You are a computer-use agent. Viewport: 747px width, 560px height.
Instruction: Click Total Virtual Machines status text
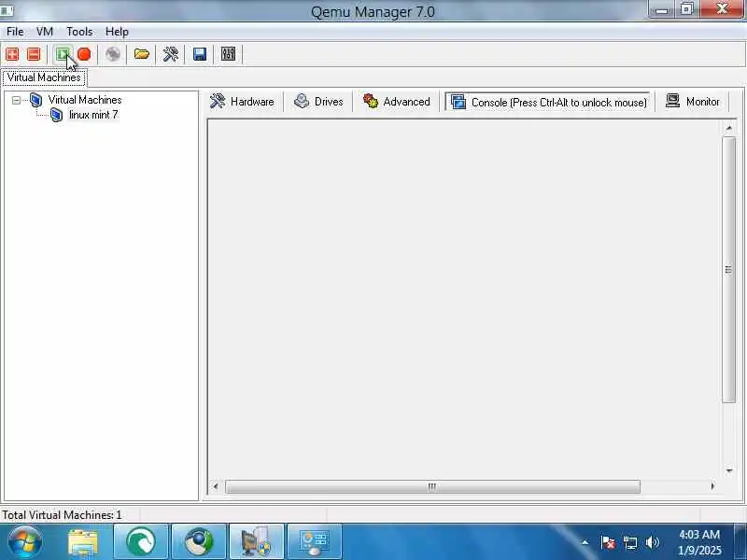pos(62,515)
